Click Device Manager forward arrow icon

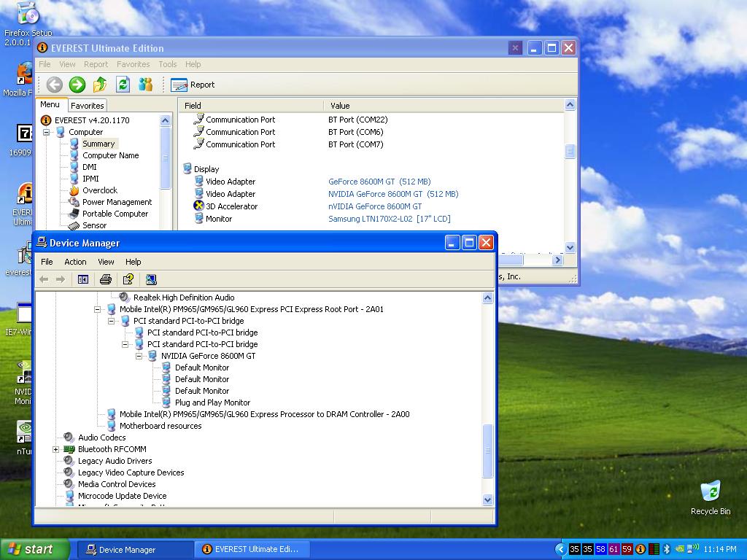pos(60,279)
